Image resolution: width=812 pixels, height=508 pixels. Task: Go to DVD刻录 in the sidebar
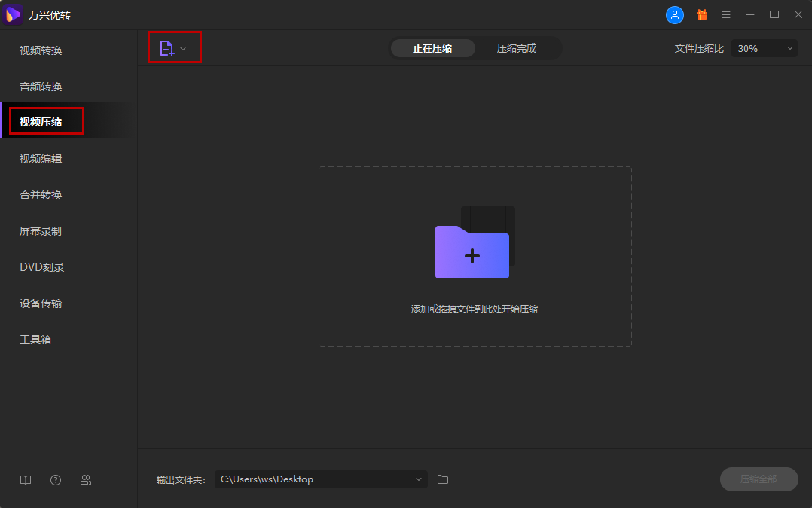point(68,267)
